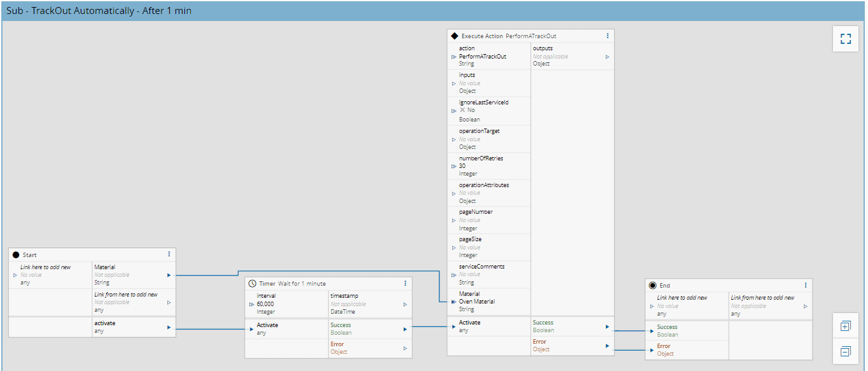The width and height of the screenshot is (868, 371).
Task: Click the End node 'Link here to add new' input
Action: point(681,298)
